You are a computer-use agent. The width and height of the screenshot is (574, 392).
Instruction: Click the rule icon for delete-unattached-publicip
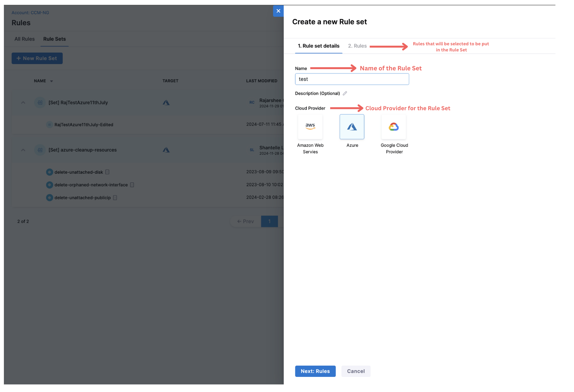49,198
